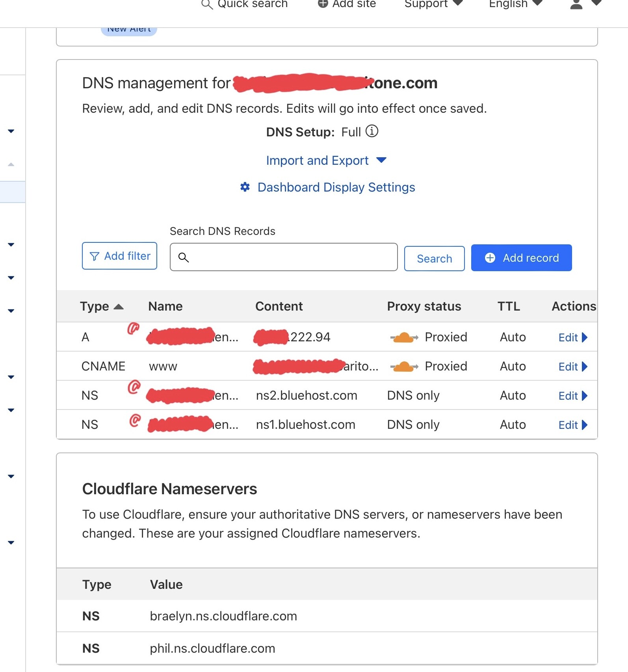Screen dimensions: 628x672
Task: Click the A record type cell
Action: [85, 337]
